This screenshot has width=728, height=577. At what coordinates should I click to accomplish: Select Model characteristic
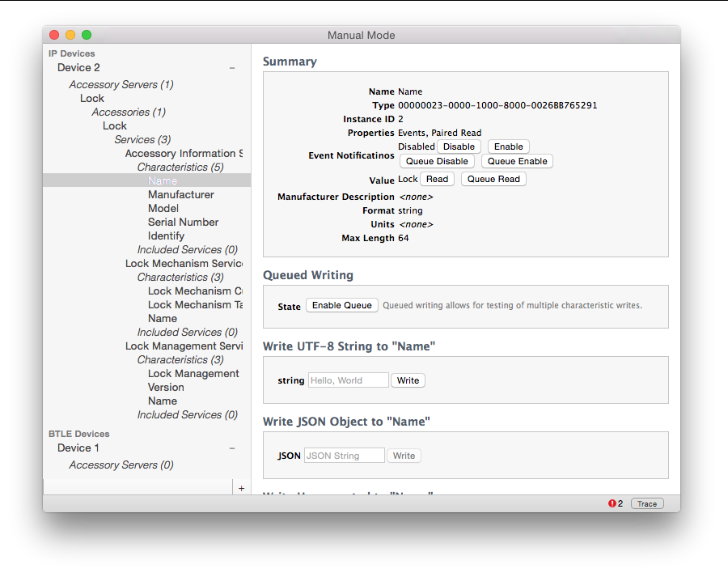click(163, 208)
